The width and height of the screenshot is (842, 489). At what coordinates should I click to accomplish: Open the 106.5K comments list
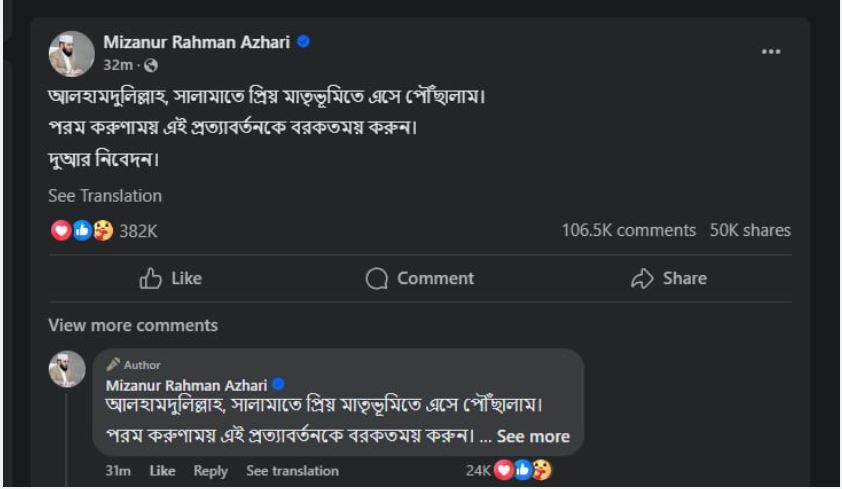[628, 230]
